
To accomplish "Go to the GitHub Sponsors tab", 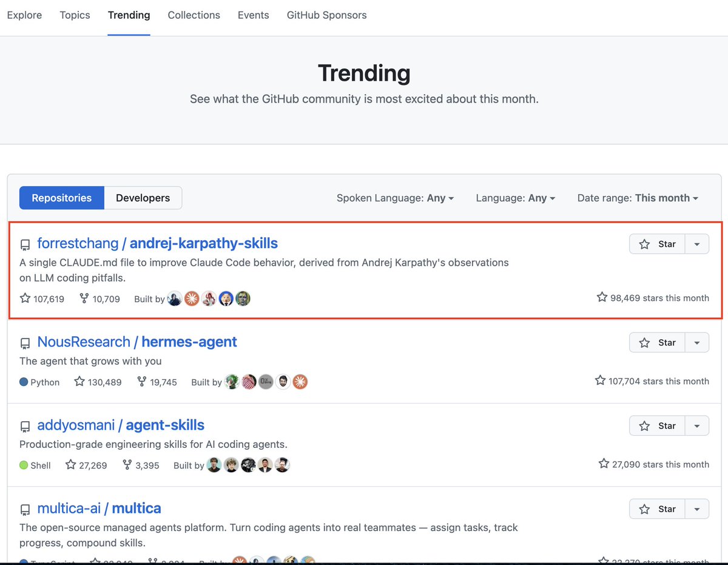I will point(326,15).
